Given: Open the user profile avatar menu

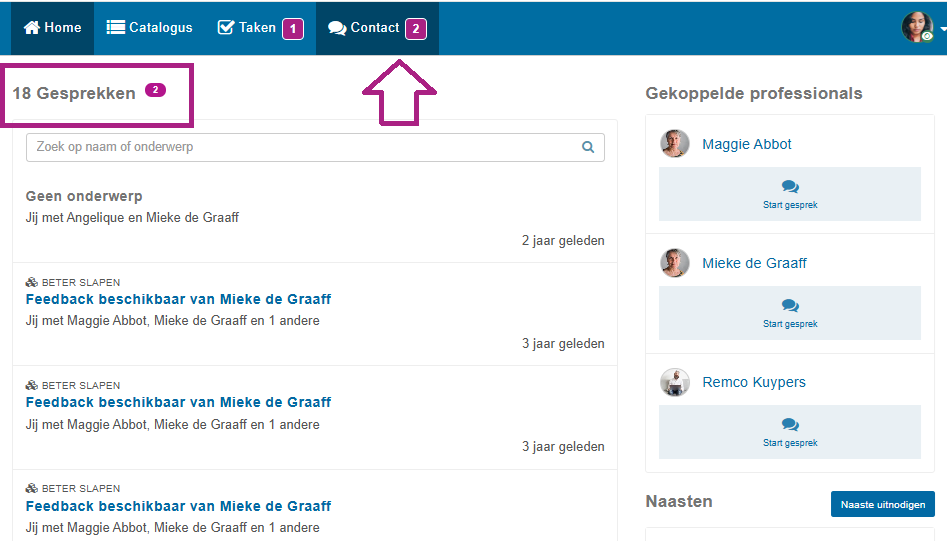Looking at the screenshot, I should 917,27.
